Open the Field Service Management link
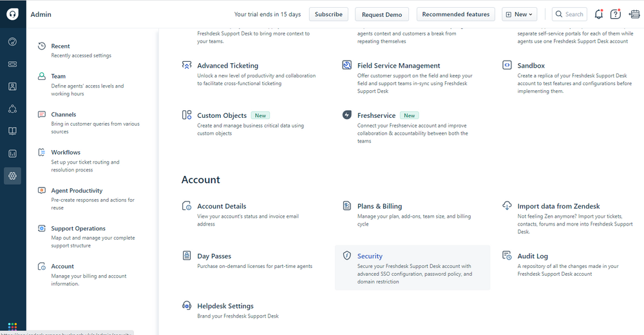Image resolution: width=644 pixels, height=335 pixels. (x=399, y=66)
